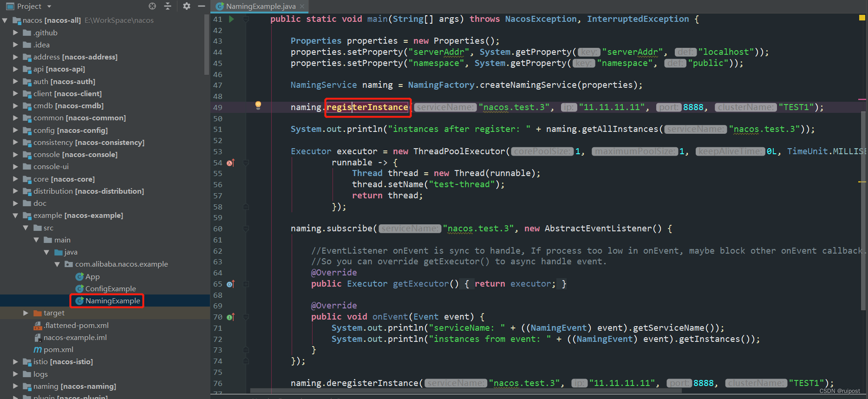Click the nacos-example.iml file icon
The image size is (868, 399).
(x=38, y=337)
